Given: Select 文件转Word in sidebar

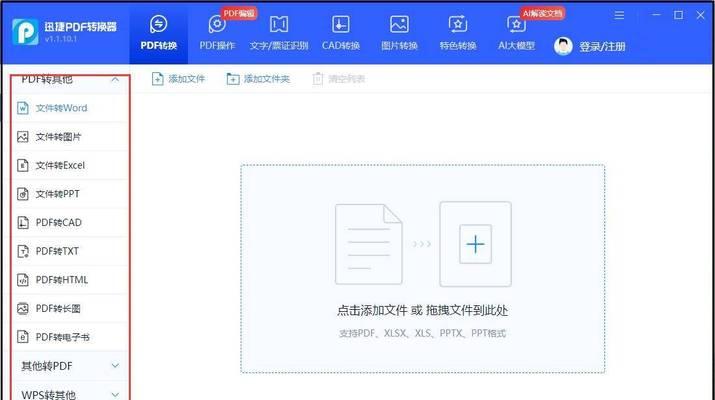Looking at the screenshot, I should coord(70,108).
